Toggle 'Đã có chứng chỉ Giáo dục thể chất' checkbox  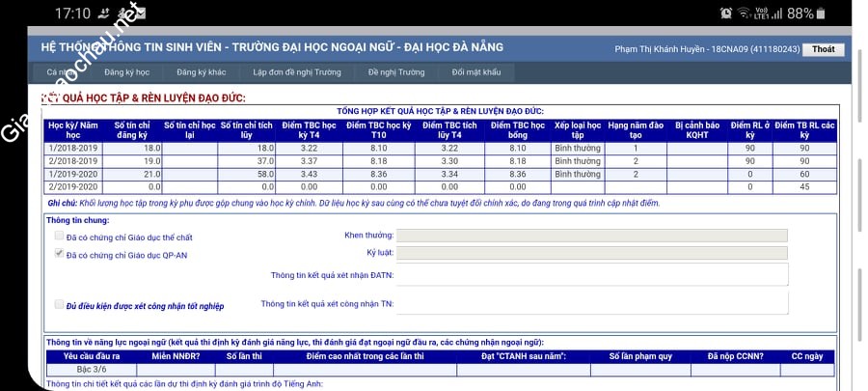(60, 236)
